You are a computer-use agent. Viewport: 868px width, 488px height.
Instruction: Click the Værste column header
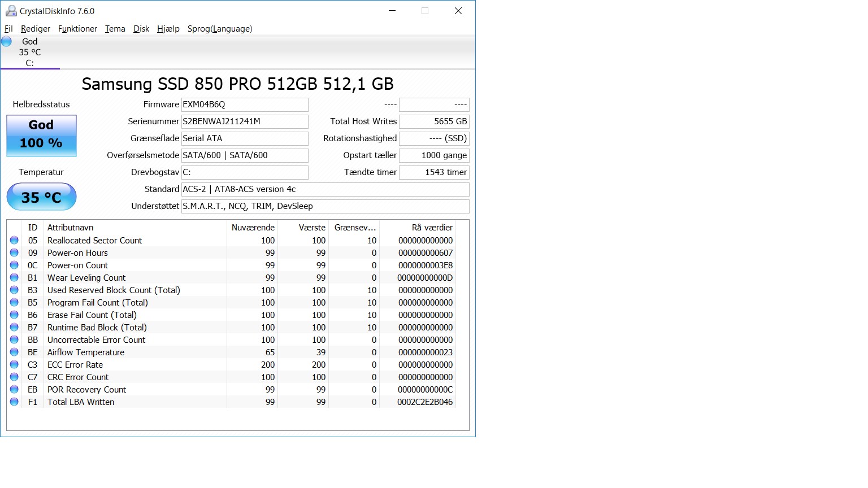pos(303,228)
